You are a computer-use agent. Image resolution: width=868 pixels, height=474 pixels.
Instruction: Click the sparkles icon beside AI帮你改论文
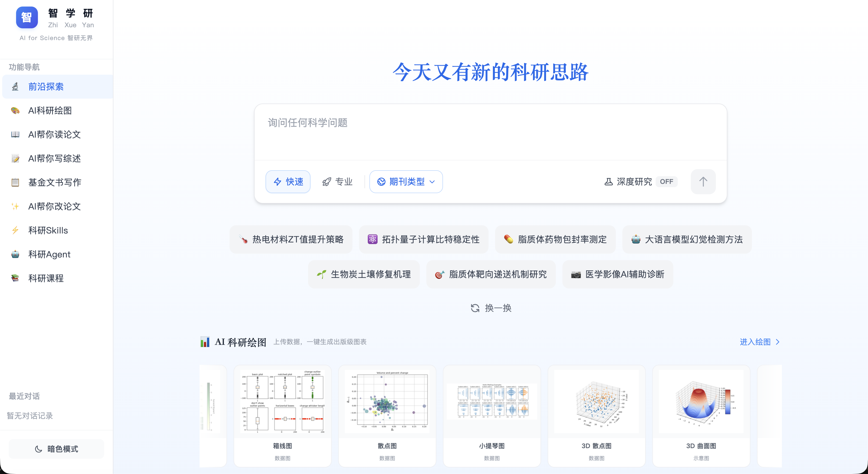15,206
